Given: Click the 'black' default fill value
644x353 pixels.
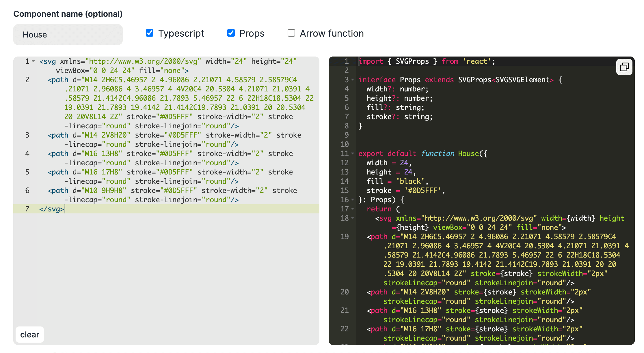Looking at the screenshot, I should coord(410,181).
